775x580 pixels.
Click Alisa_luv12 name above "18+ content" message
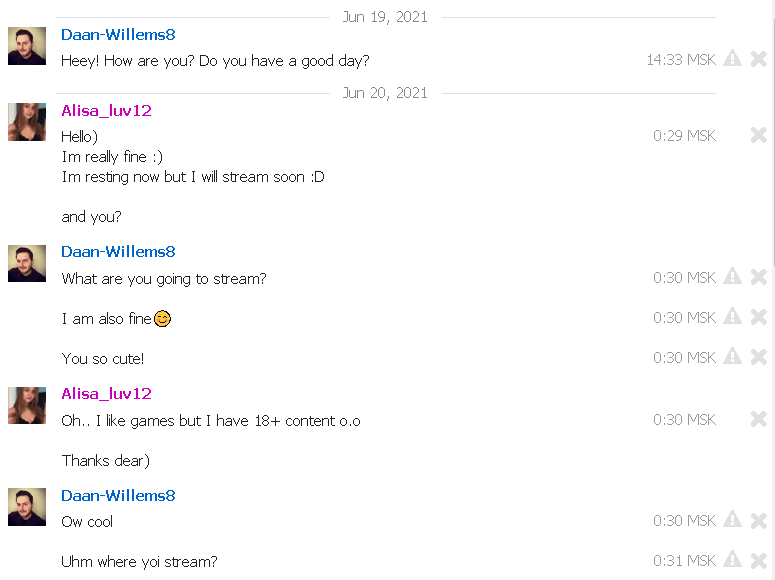tap(106, 394)
